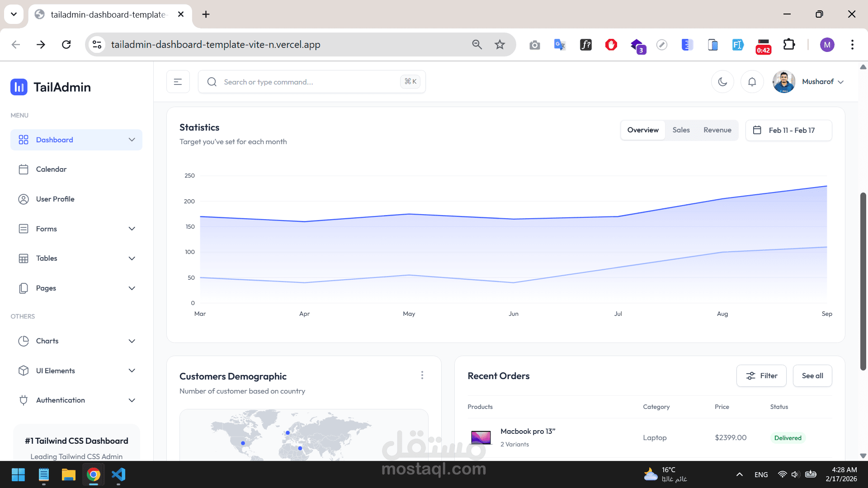
Task: Expand the Charts menu chevron
Action: coord(132,341)
